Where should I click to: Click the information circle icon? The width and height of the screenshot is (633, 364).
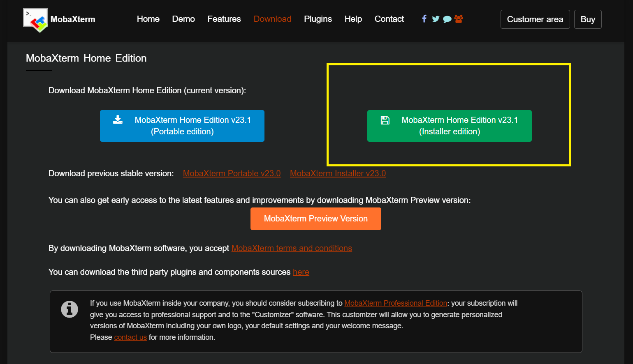[x=70, y=309]
